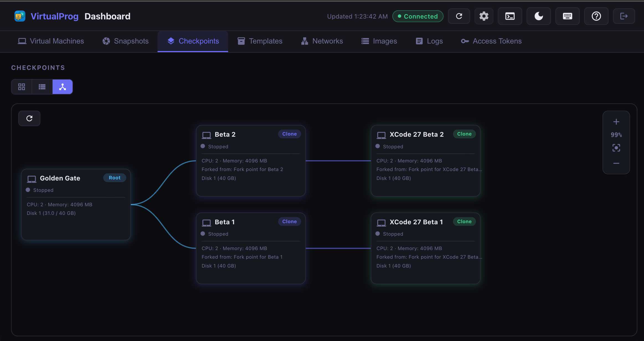Click the Root badge on Golden Gate
The width and height of the screenshot is (644, 341).
(x=115, y=178)
